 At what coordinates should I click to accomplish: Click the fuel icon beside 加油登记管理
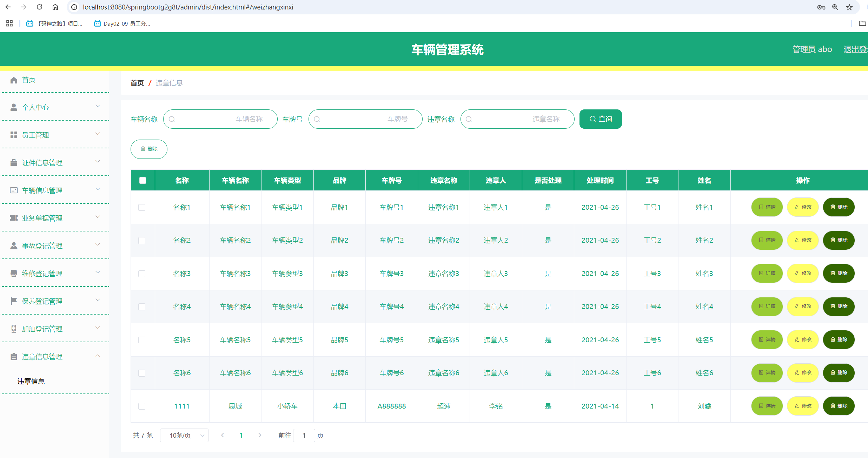coord(14,329)
